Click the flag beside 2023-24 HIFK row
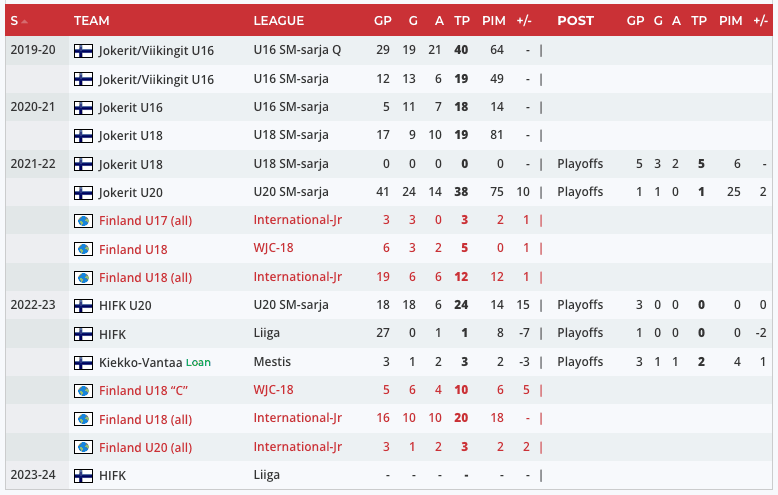Image resolution: width=778 pixels, height=495 pixels. 84,476
